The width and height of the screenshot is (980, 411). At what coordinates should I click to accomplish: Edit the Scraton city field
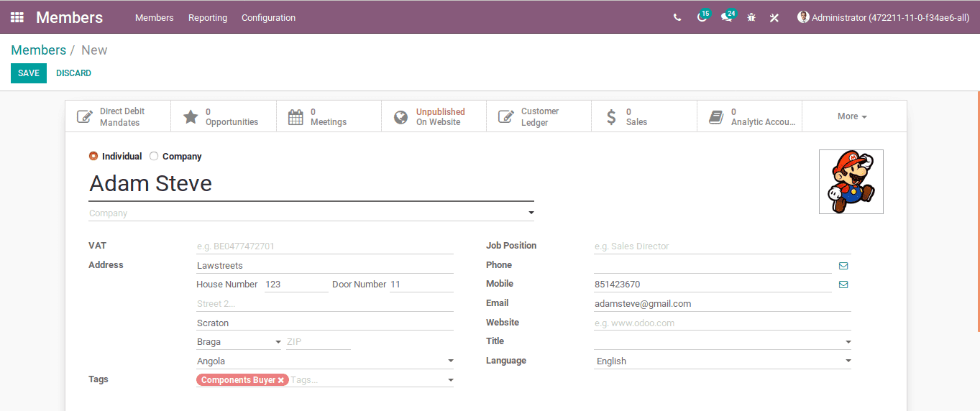325,323
